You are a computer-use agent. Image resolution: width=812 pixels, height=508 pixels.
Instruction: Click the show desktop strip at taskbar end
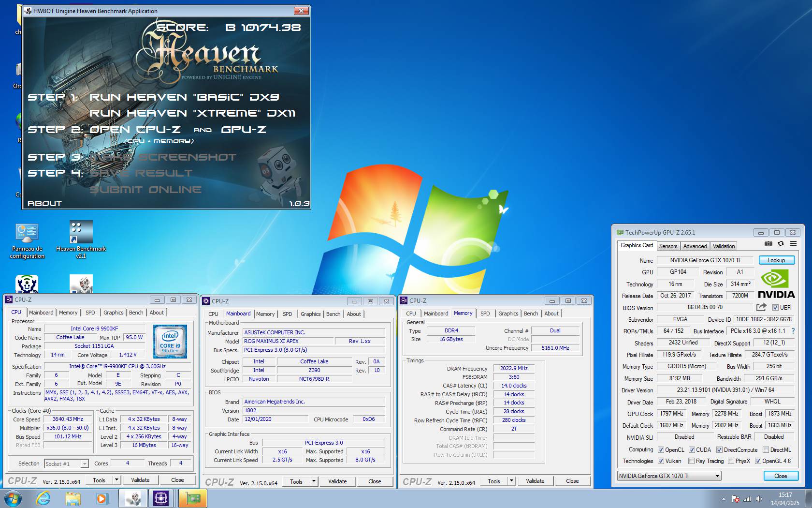point(808,499)
